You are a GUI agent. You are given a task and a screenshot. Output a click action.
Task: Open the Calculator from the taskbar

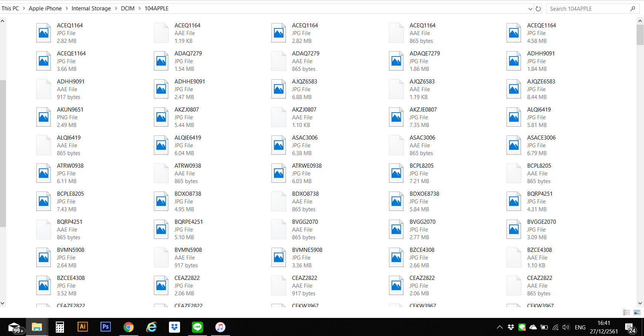[60, 327]
